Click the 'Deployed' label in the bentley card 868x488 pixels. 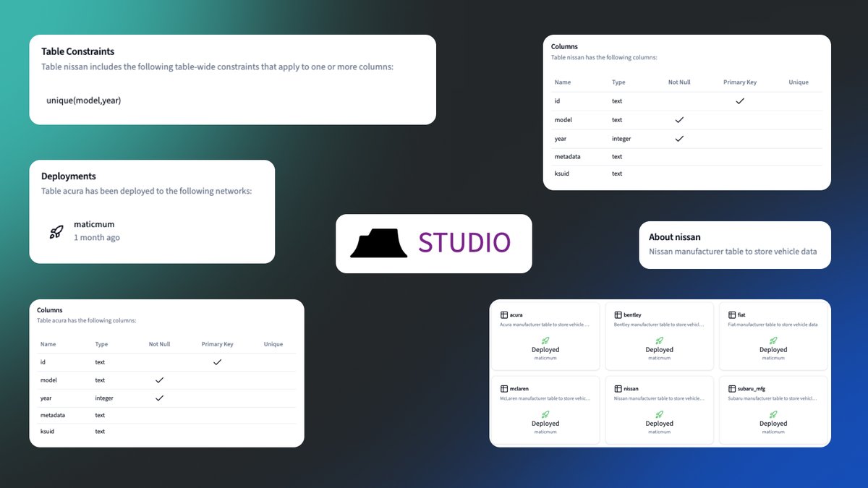[x=660, y=350]
